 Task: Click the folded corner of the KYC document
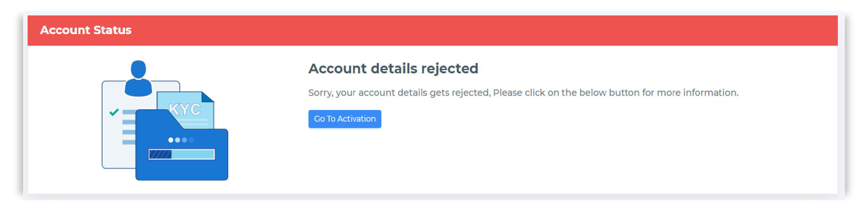tap(208, 97)
